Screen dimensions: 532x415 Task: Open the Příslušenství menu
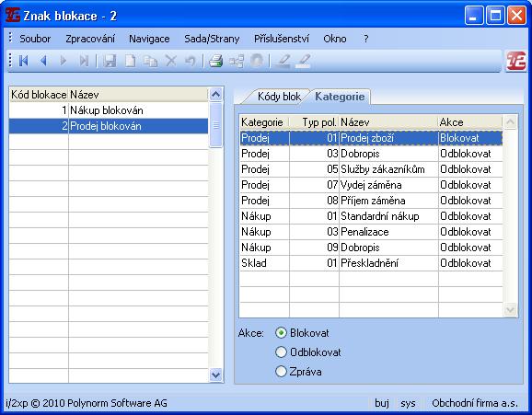282,39
